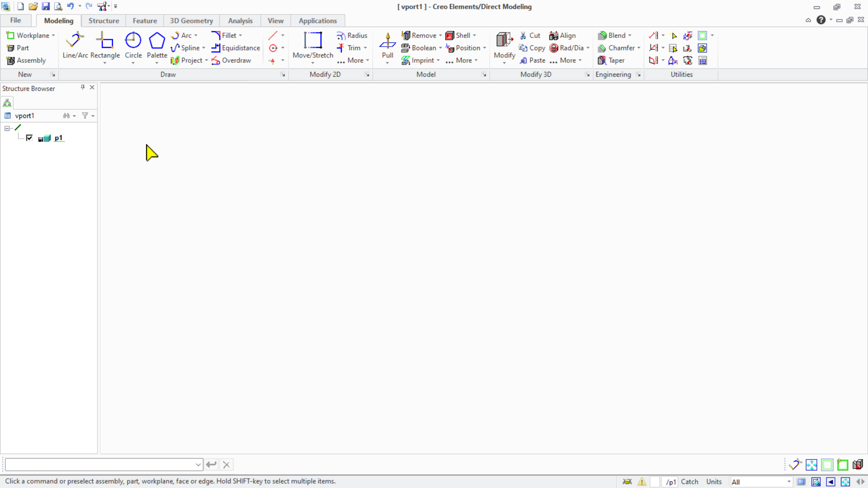The image size is (868, 488).
Task: Open the Boolean dropdown
Action: click(440, 48)
